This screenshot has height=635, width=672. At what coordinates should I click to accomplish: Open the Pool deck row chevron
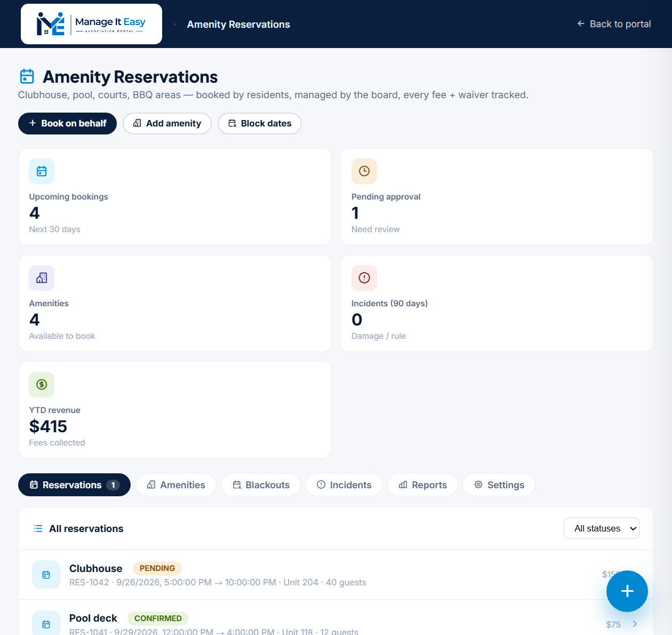tap(635, 624)
